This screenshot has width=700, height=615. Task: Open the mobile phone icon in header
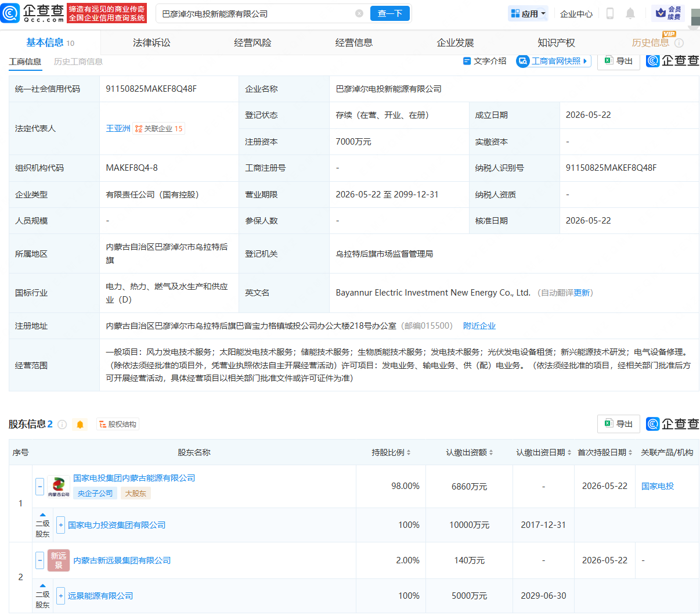pyautogui.click(x=610, y=13)
